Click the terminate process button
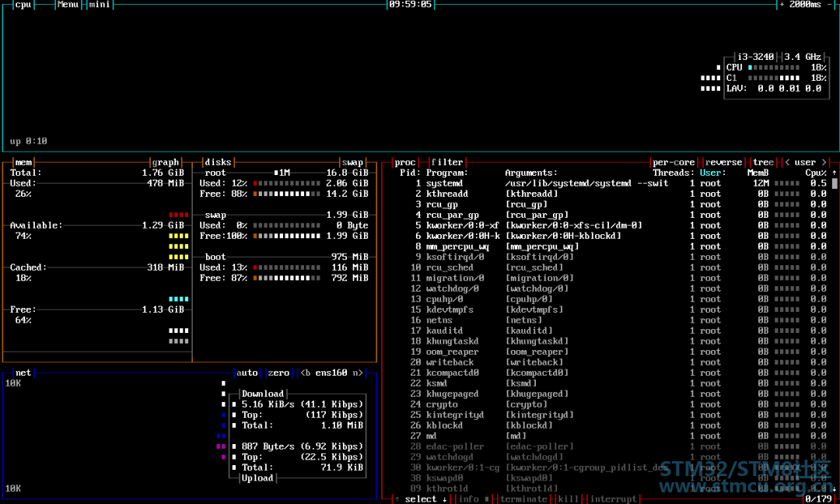Viewport: 840px width, 504px height. click(525, 499)
